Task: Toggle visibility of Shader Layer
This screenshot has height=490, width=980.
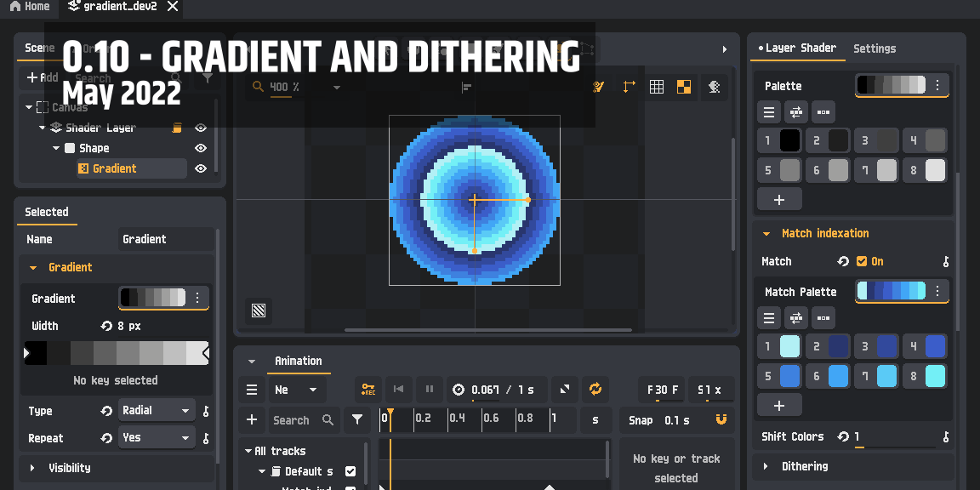Action: click(x=200, y=128)
